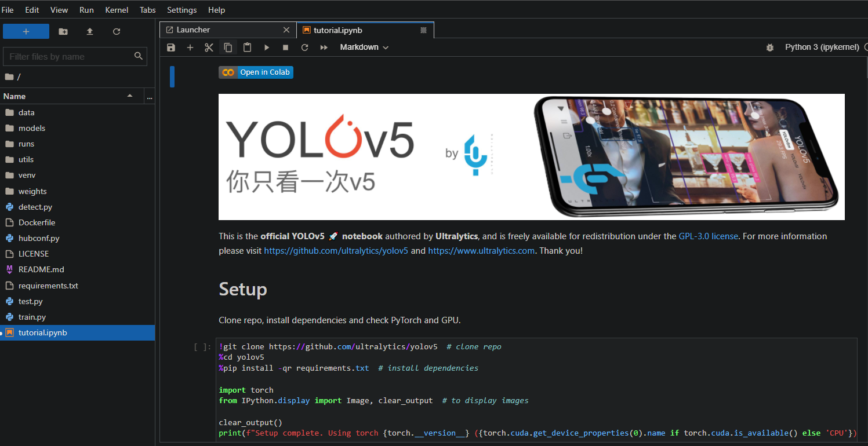Viewport: 868px width, 446px height.
Task: Click the Upload Files icon
Action: (90, 32)
